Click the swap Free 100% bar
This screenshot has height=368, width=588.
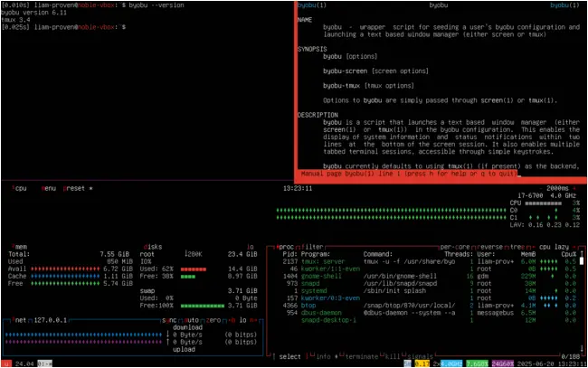coord(203,306)
